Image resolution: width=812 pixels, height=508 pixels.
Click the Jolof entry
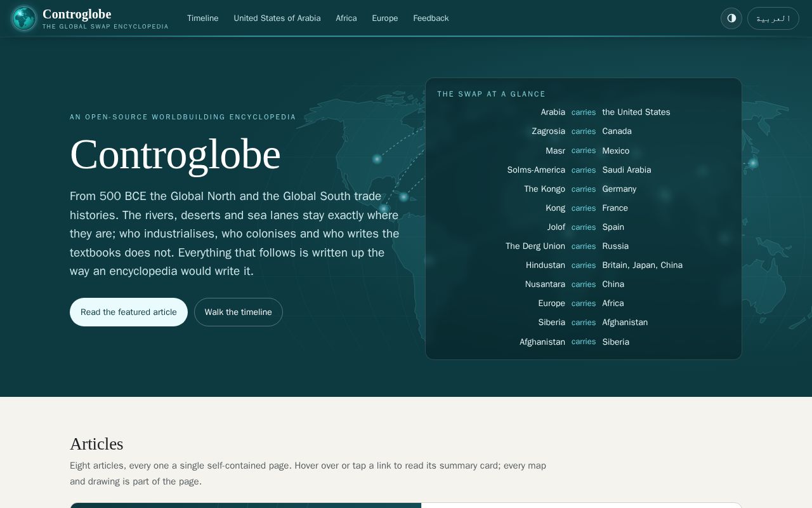point(556,227)
